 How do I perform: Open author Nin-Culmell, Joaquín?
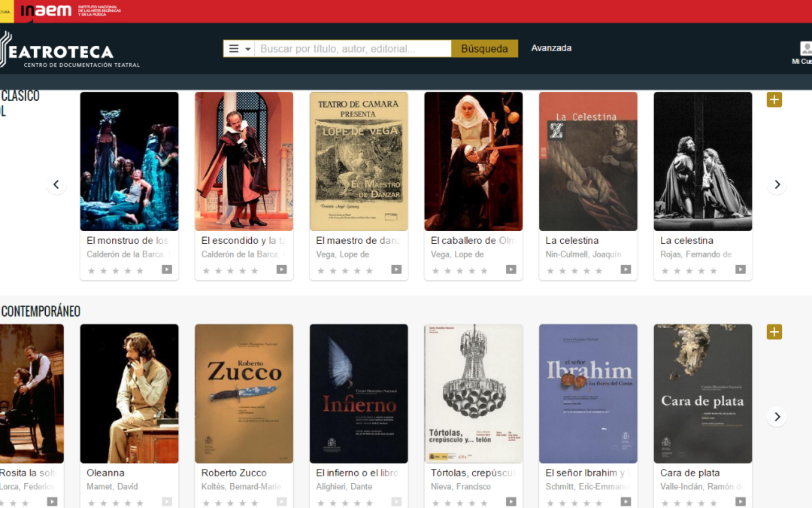point(583,254)
